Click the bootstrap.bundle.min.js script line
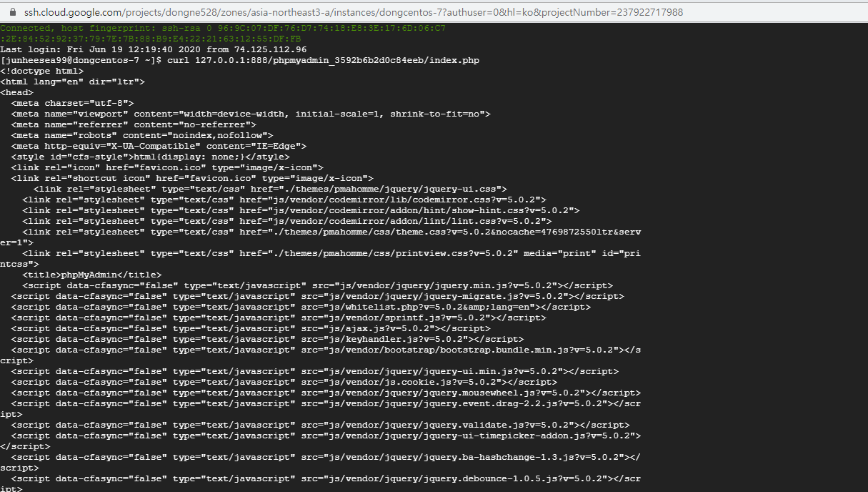 coord(321,355)
